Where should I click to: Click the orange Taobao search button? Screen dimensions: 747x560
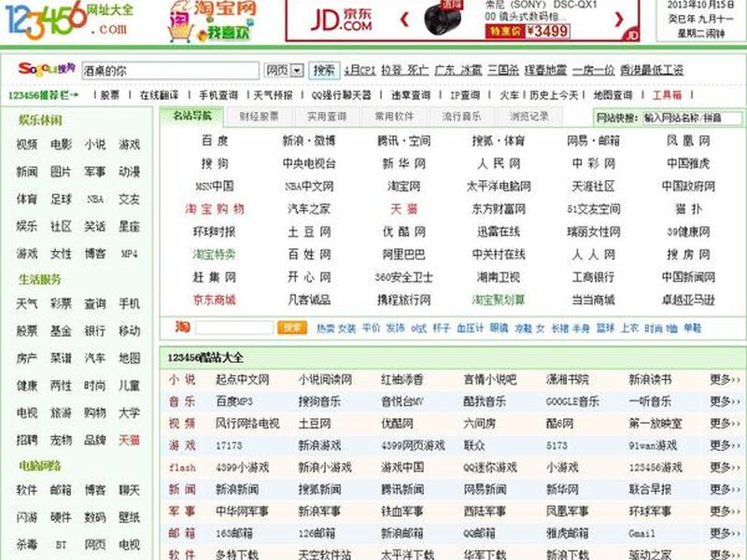pos(291,328)
